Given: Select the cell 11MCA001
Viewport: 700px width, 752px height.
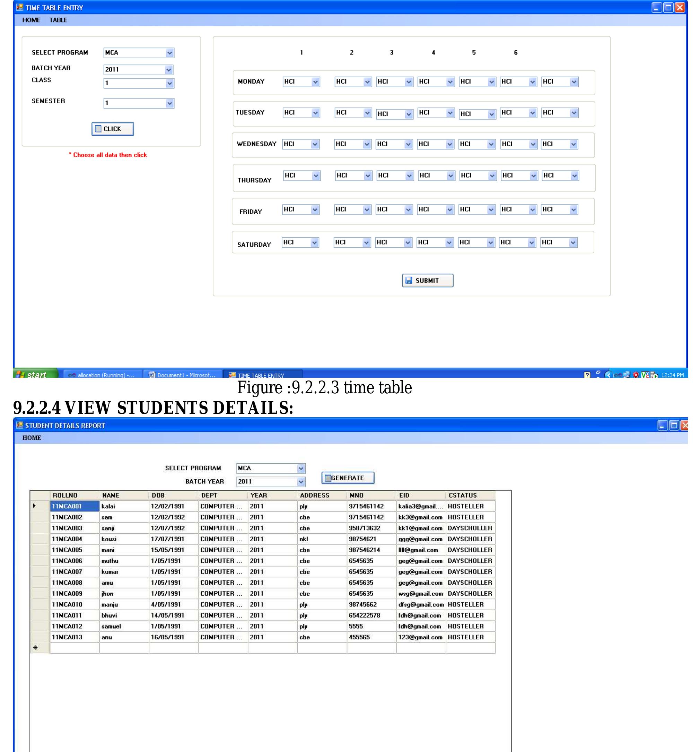Looking at the screenshot, I should coord(75,506).
